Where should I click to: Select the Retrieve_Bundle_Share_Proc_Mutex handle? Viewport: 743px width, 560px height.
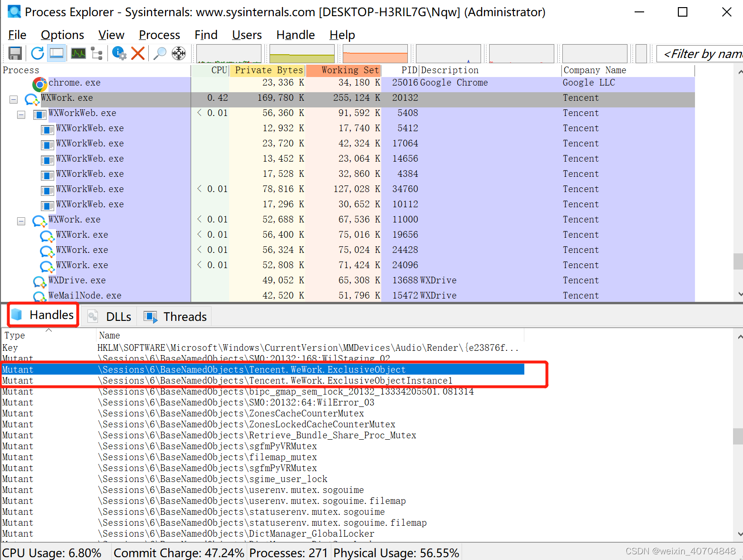pyautogui.click(x=262, y=435)
